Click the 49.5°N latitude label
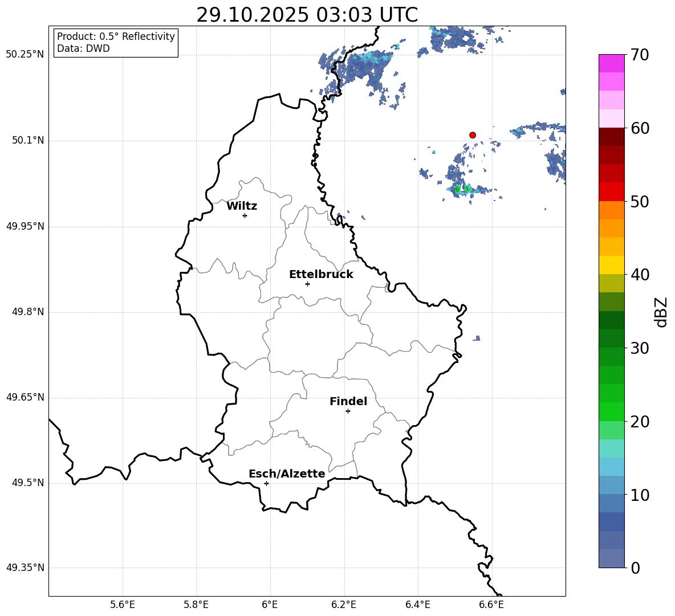675x616 pixels. pos(28,483)
